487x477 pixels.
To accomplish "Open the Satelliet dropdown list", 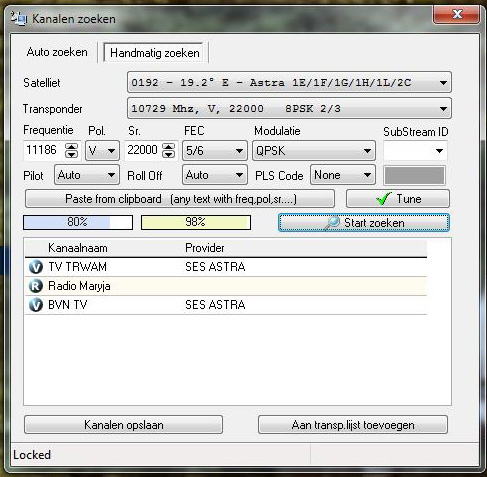I will coord(443,82).
